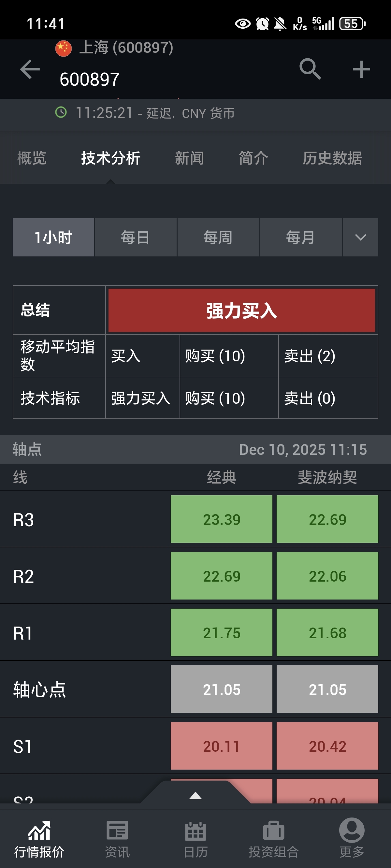Tap the back arrow icon
The height and width of the screenshot is (868, 391).
click(x=30, y=69)
